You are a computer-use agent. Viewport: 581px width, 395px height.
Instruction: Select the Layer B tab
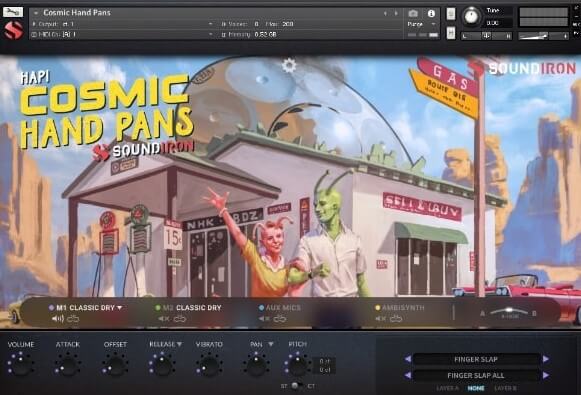[505, 388]
